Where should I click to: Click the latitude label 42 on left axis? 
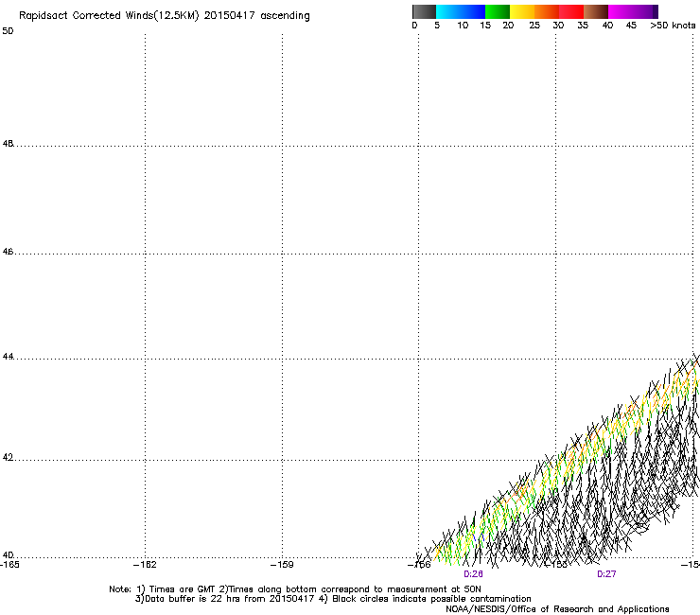[x=8, y=457]
